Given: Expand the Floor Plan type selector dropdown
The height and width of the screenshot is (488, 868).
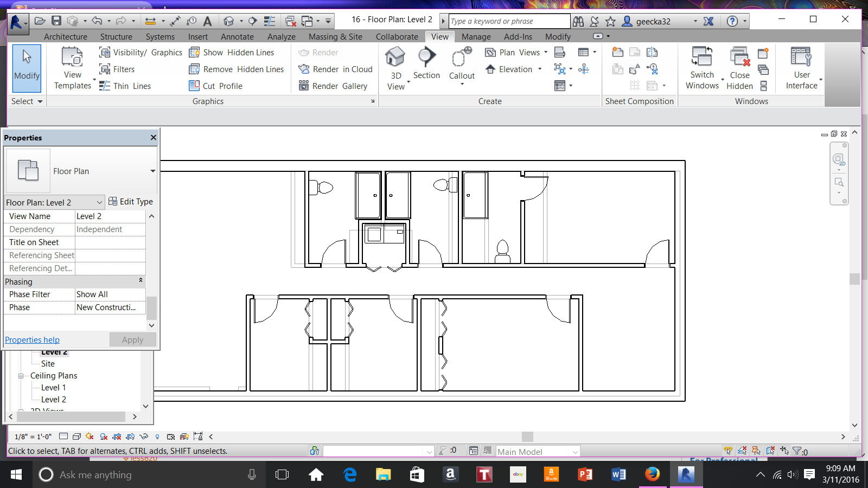Looking at the screenshot, I should click(152, 171).
